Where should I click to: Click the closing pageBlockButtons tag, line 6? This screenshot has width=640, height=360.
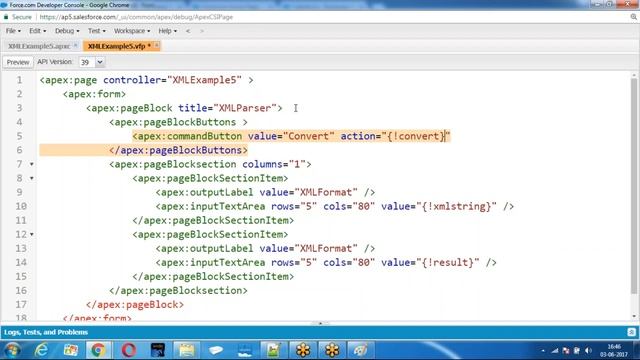178,150
